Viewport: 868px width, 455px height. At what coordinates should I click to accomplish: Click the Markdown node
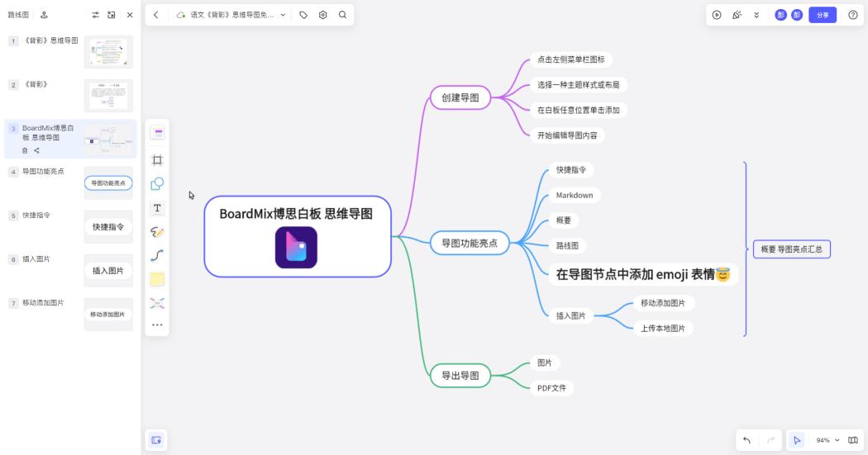pos(575,195)
